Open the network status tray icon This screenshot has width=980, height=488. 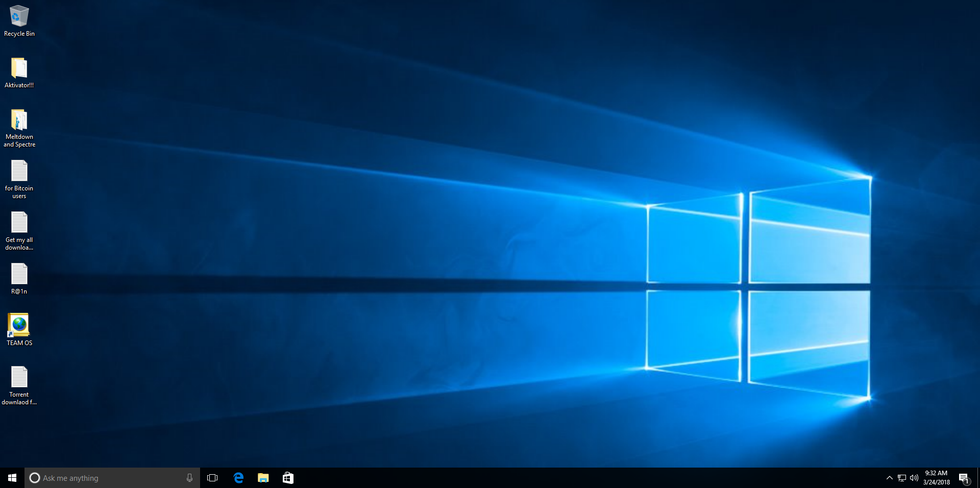[902, 478]
